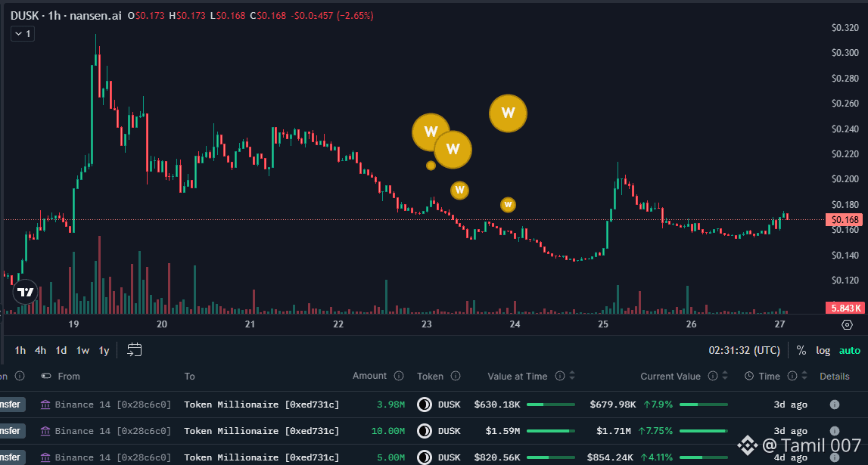This screenshot has width=868, height=465.
Task: Click the 3.98M amount value
Action: [x=390, y=405]
